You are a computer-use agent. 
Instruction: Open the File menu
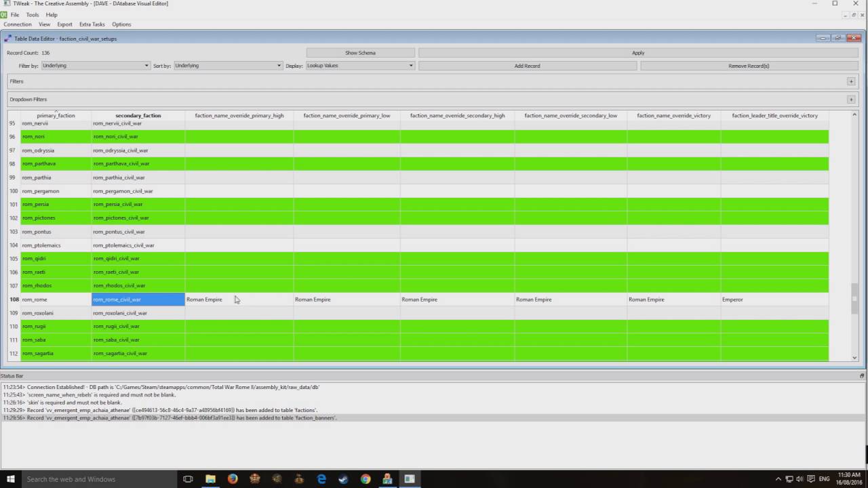[x=15, y=14]
